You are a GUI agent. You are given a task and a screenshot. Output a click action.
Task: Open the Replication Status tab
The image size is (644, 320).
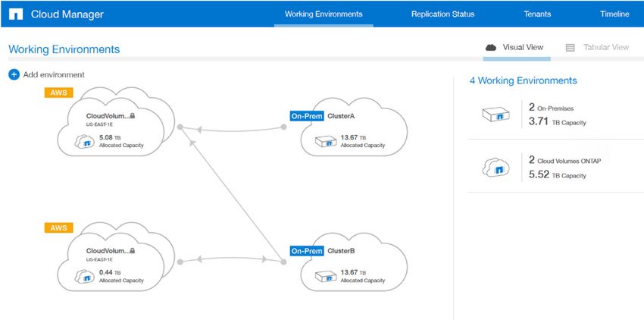[x=442, y=14]
